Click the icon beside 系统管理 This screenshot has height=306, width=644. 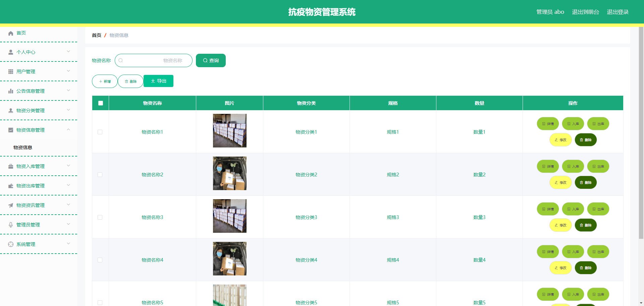point(11,245)
